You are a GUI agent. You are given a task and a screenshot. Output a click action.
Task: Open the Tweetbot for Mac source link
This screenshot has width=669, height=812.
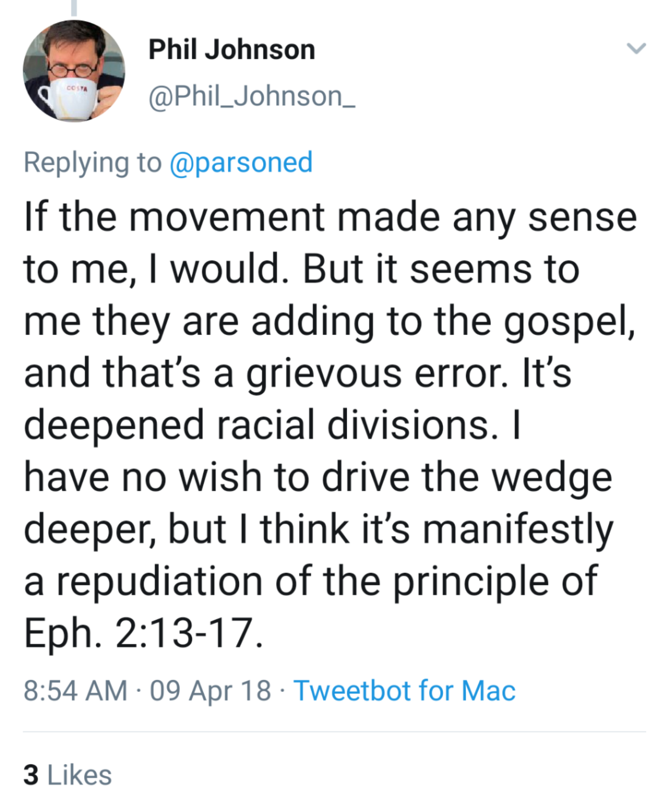tap(404, 690)
